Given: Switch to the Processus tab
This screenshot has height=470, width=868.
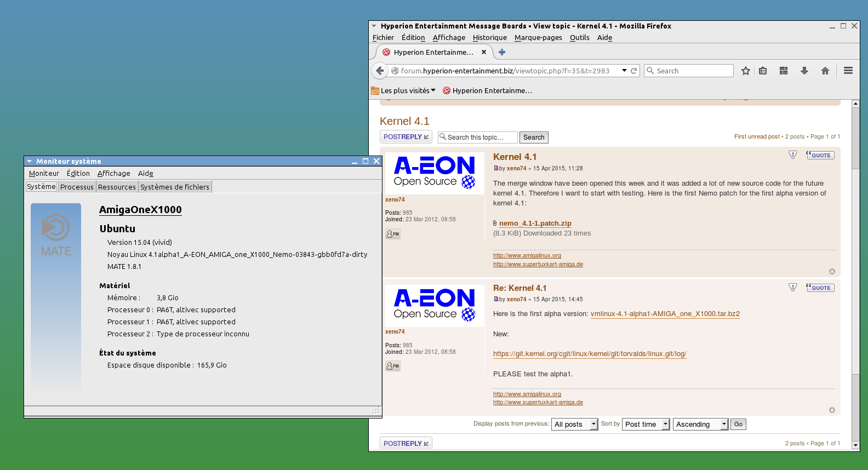Looking at the screenshot, I should pos(77,187).
